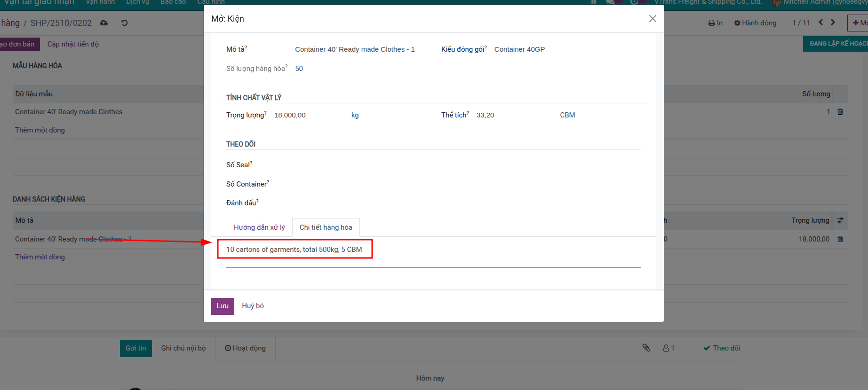Image resolution: width=868 pixels, height=390 pixels.
Task: Click the paperclip attachment icon
Action: (x=646, y=348)
